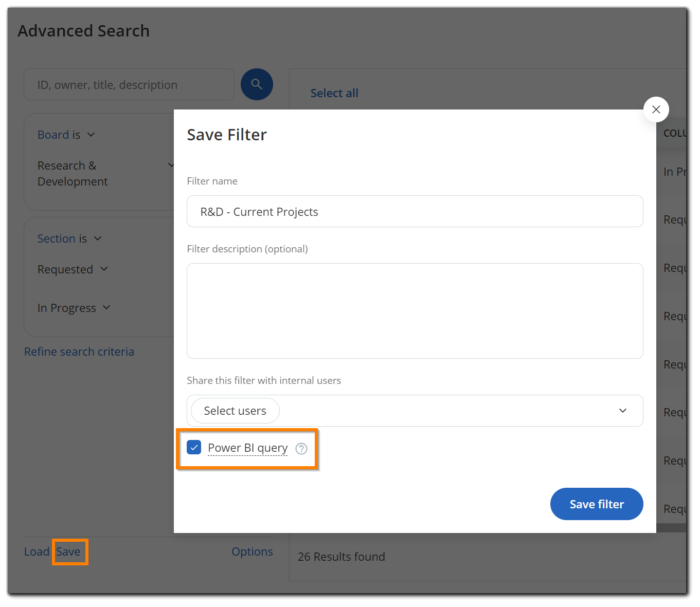Image resolution: width=700 pixels, height=607 pixels.
Task: Click the Select users chip
Action: coord(235,411)
